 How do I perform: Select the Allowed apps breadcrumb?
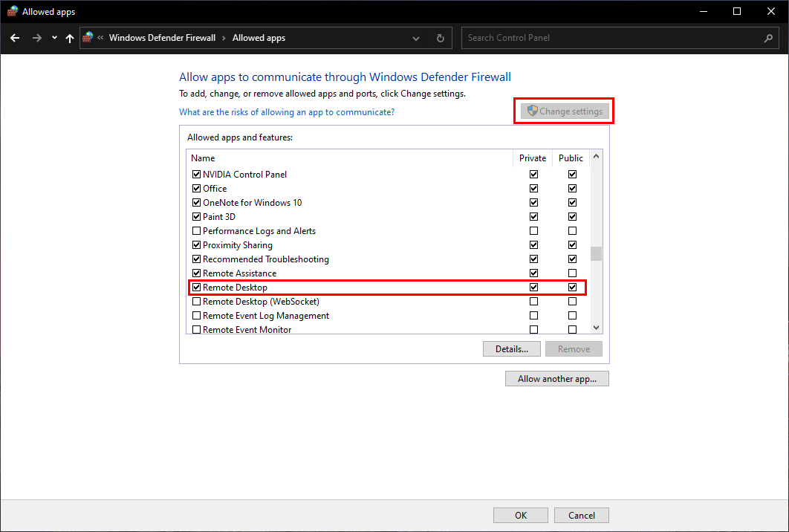[x=259, y=38]
